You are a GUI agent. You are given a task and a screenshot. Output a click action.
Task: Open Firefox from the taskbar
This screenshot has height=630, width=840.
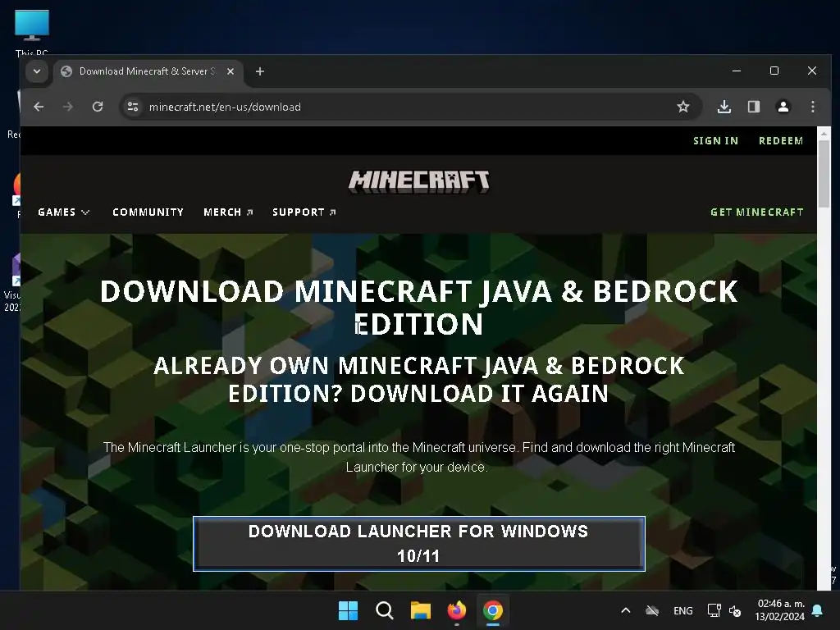457,610
